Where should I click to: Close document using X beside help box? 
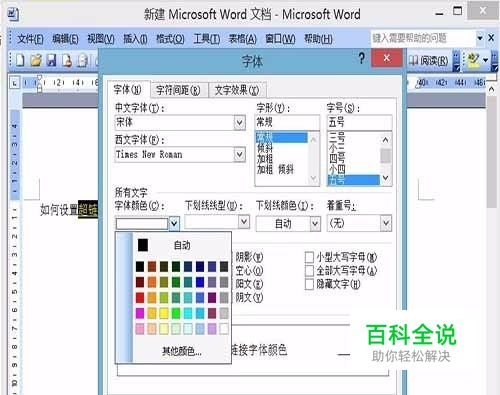tap(491, 38)
